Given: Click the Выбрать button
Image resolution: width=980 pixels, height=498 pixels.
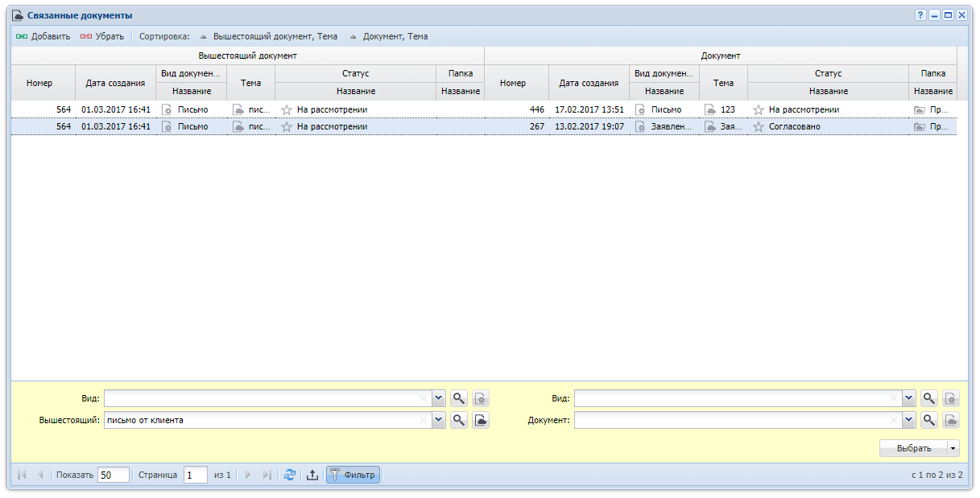Looking at the screenshot, I should point(914,449).
